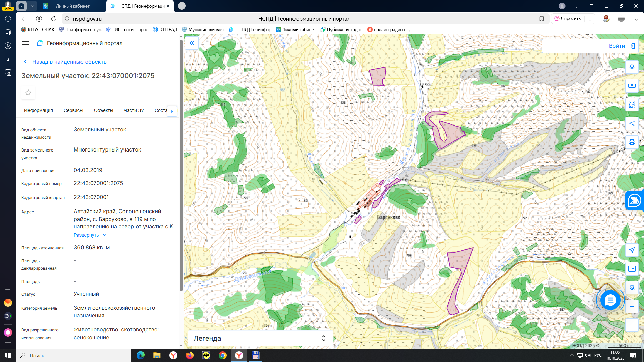Open the Части ЗУ tab
Image resolution: width=644 pixels, height=362 pixels.
[x=133, y=110]
